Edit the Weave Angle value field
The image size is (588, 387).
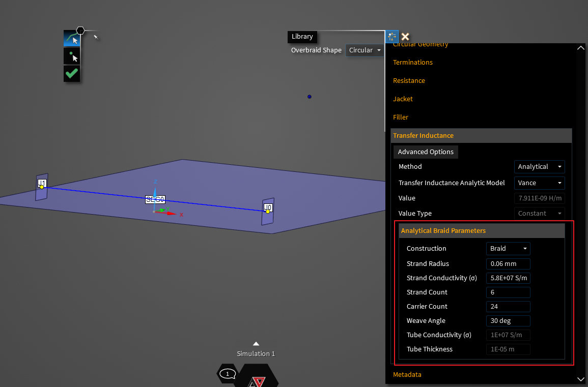[x=508, y=321]
